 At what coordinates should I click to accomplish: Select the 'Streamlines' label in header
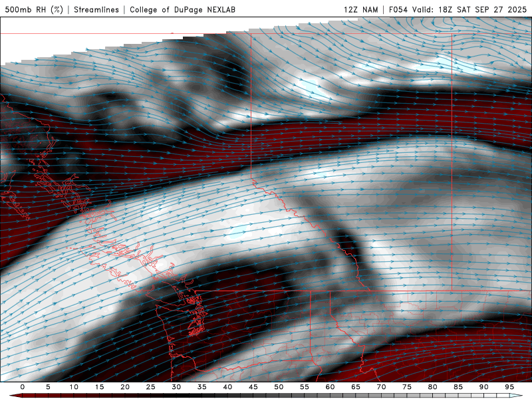[96, 9]
